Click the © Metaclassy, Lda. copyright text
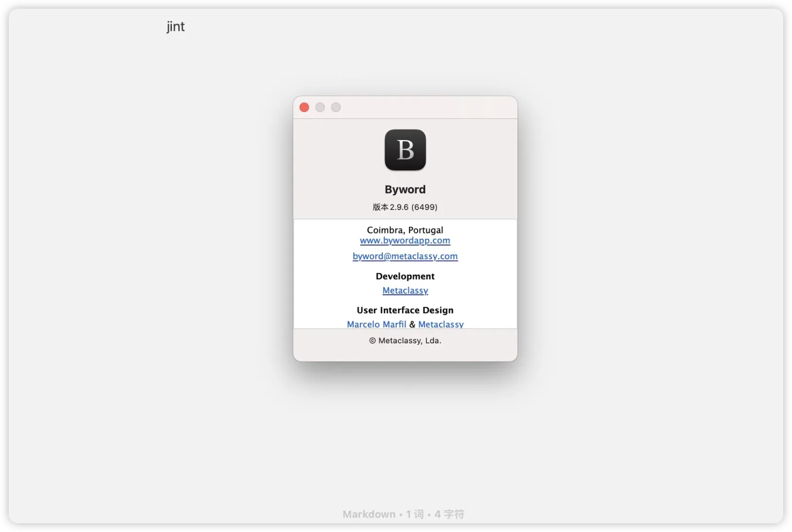This screenshot has height=532, width=792. [x=405, y=340]
